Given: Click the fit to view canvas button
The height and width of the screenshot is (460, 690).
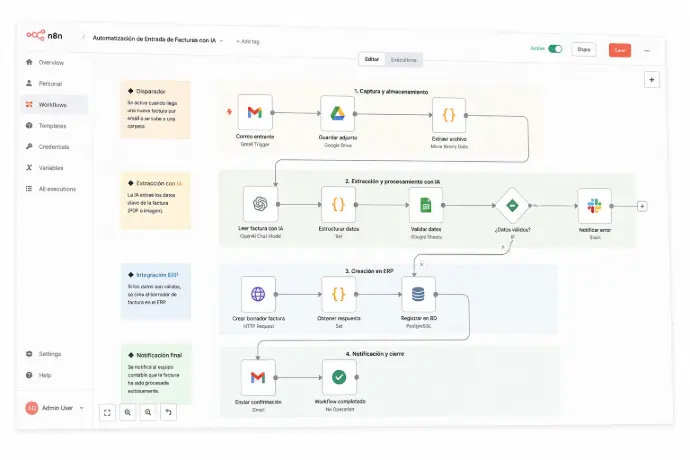Looking at the screenshot, I should (107, 412).
